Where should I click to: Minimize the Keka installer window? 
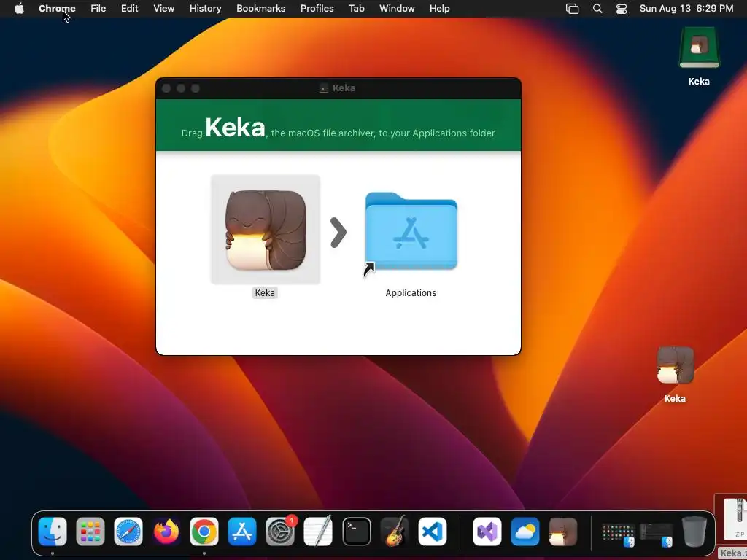pyautogui.click(x=181, y=88)
